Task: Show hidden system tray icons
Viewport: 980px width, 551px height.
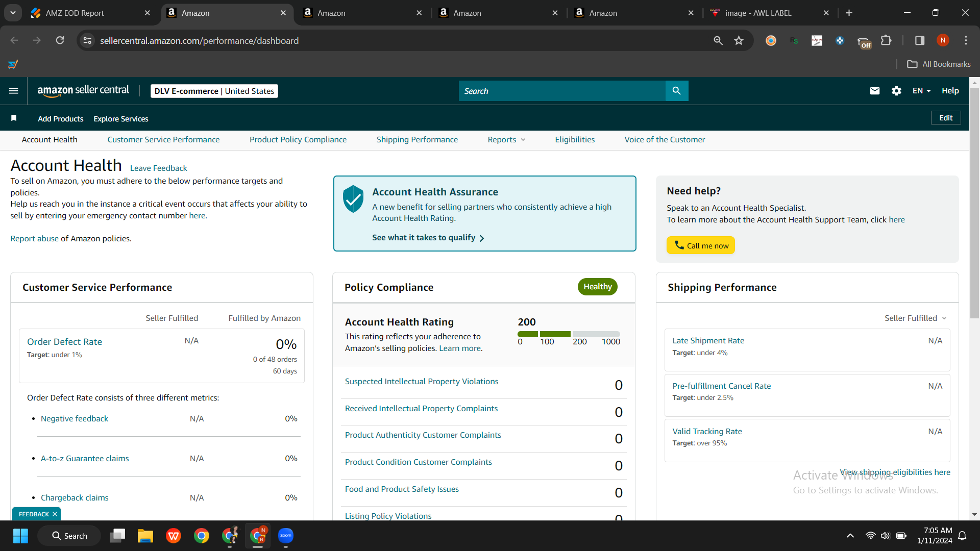Action: click(850, 536)
